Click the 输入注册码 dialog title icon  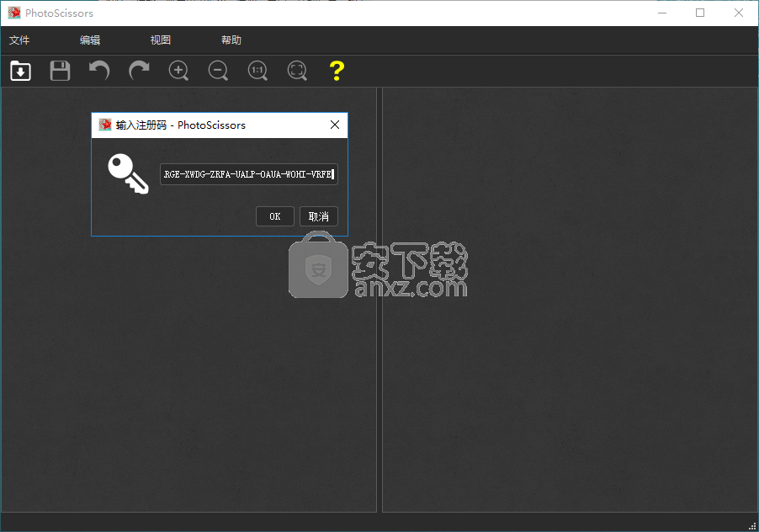click(105, 125)
